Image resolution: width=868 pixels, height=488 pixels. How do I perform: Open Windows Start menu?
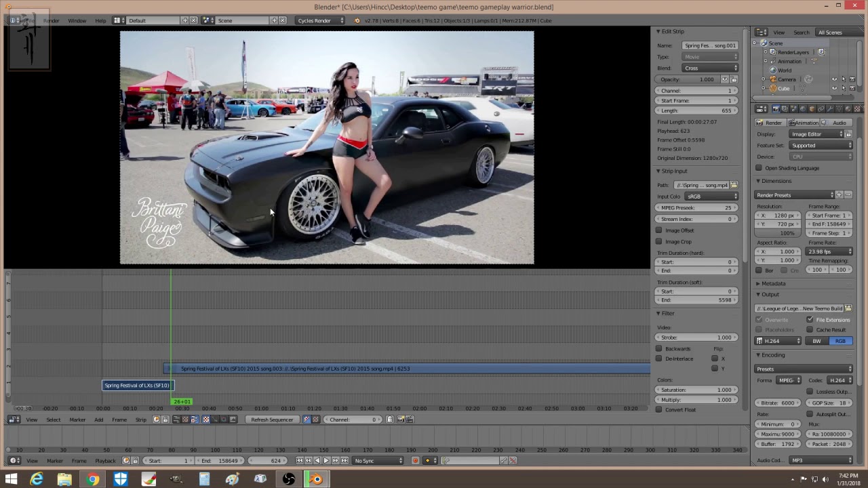(x=11, y=480)
